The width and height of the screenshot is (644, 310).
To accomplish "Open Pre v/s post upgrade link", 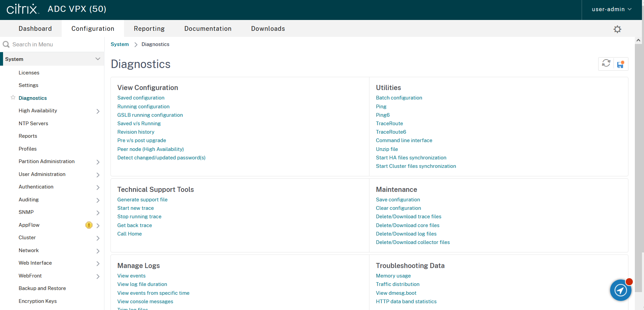I will (142, 140).
